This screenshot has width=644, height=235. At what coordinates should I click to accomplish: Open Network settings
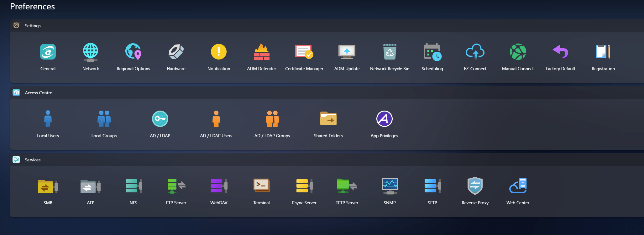[91, 52]
